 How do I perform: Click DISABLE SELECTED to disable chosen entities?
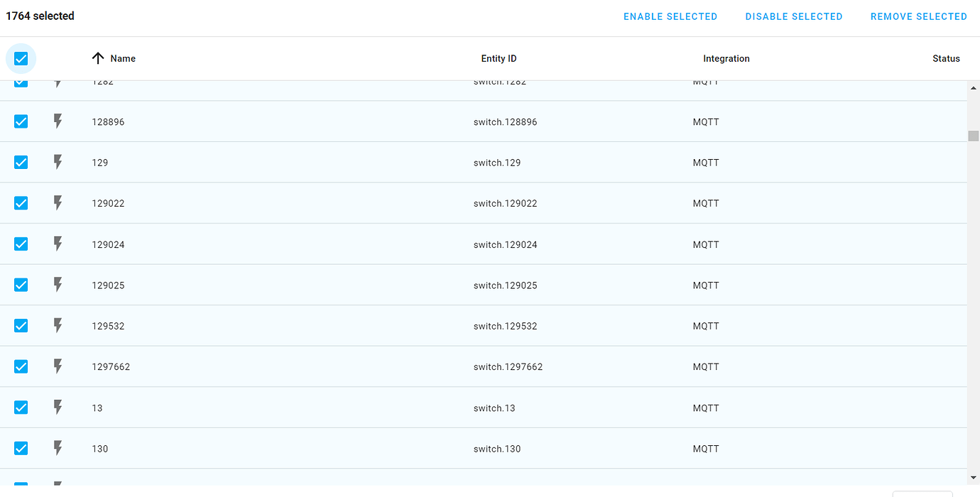point(794,16)
